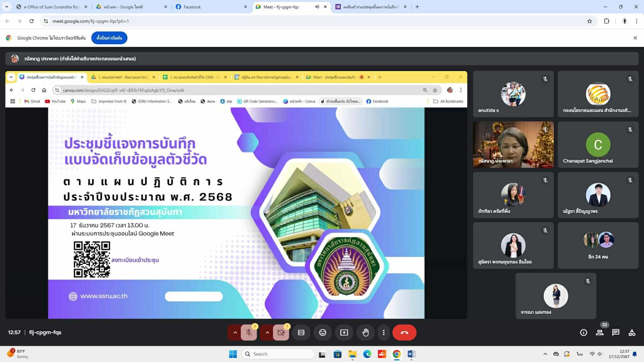The width and height of the screenshot is (644, 362).
Task: Click the present screen icon
Action: 344,333
